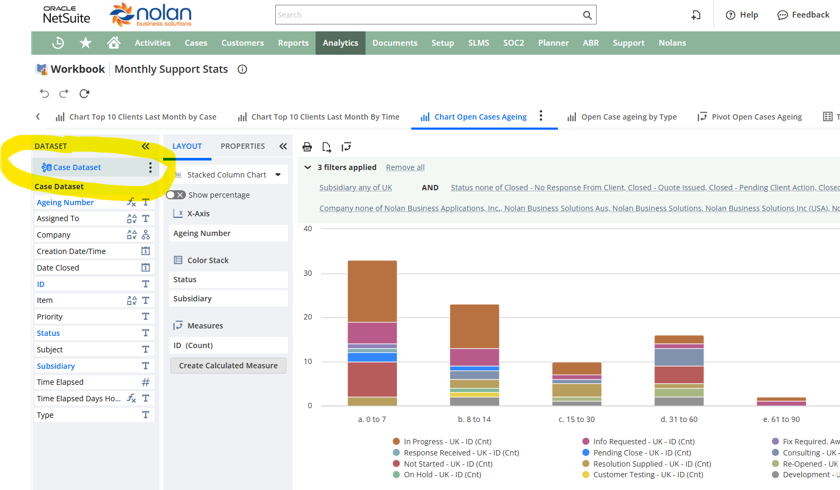Click the Workbook info icon

click(242, 69)
